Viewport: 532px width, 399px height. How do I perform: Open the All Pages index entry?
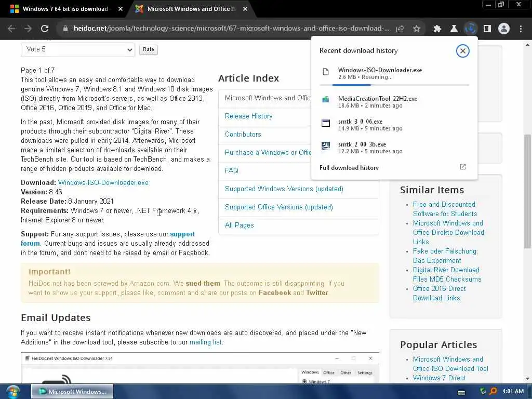click(x=239, y=225)
